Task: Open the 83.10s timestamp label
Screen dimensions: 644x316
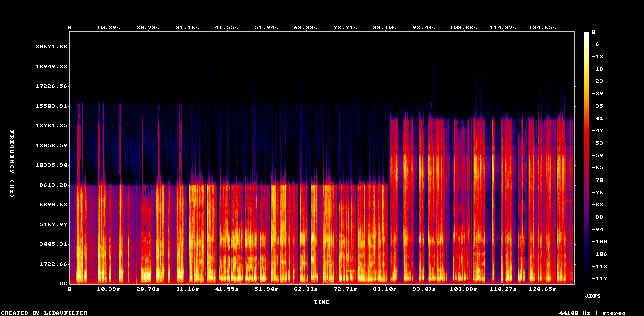Action: 385,27
